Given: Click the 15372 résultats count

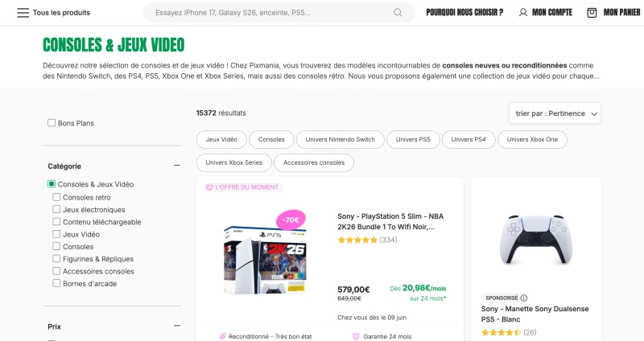Looking at the screenshot, I should (221, 113).
